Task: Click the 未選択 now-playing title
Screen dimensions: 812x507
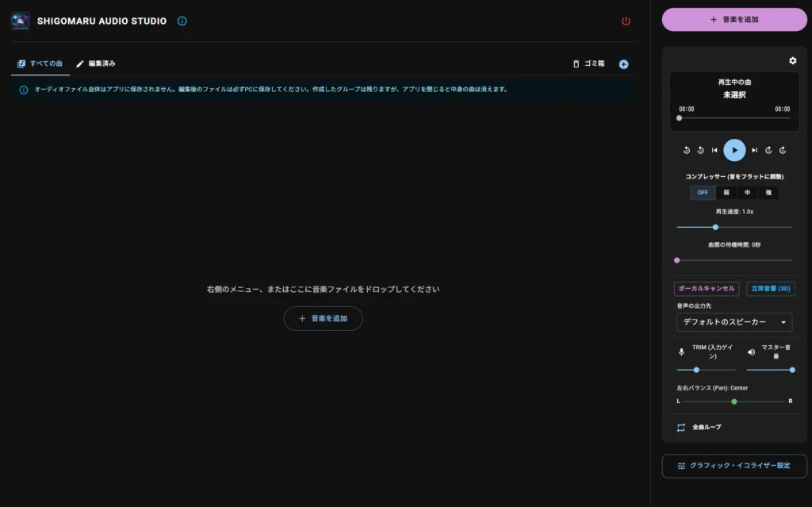Action: pos(734,95)
